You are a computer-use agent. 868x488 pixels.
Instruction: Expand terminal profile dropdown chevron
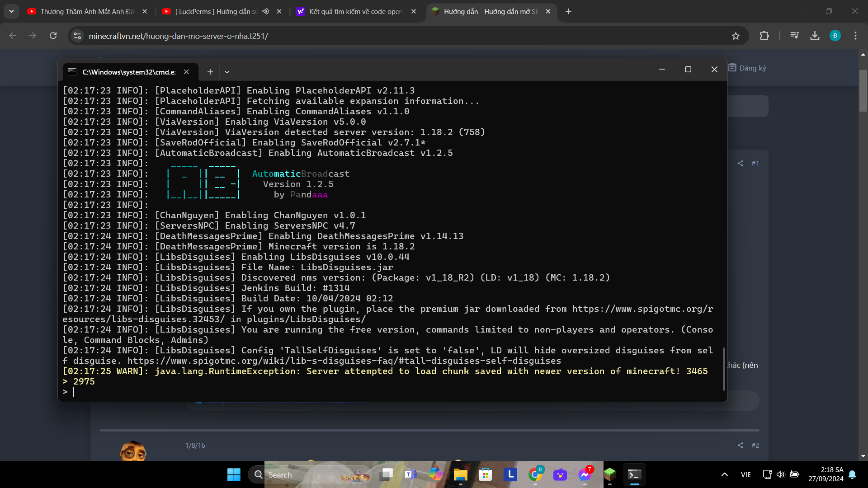227,72
